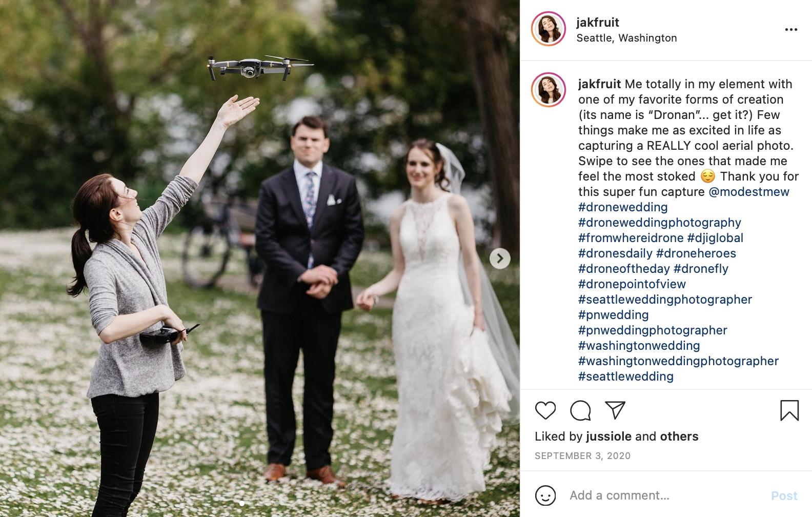Open the jakfruit username in the header

pos(598,22)
